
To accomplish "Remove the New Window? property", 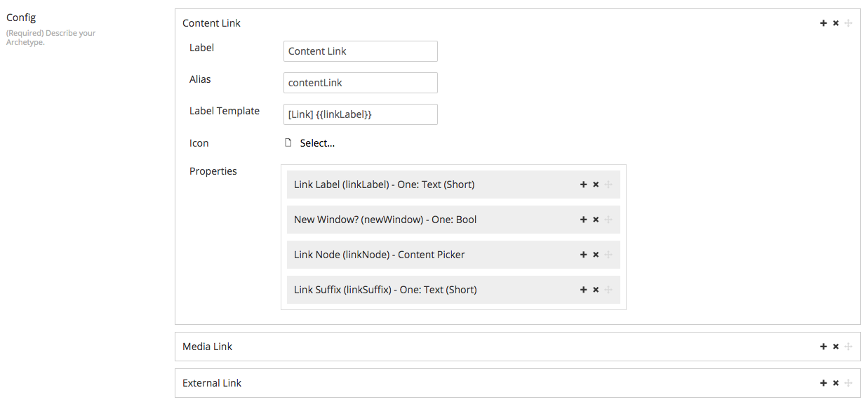I will coord(596,220).
